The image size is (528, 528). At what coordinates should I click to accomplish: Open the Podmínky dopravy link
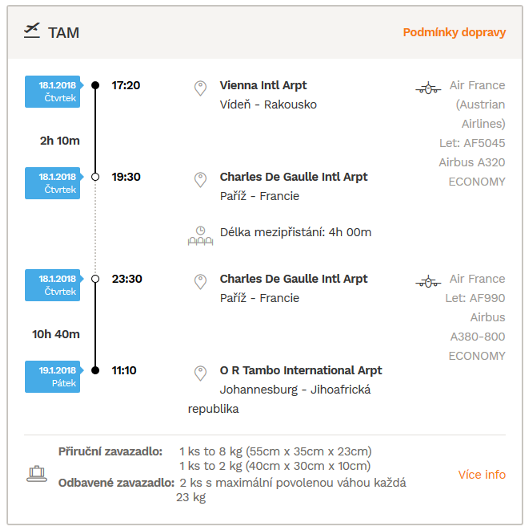[x=454, y=32]
